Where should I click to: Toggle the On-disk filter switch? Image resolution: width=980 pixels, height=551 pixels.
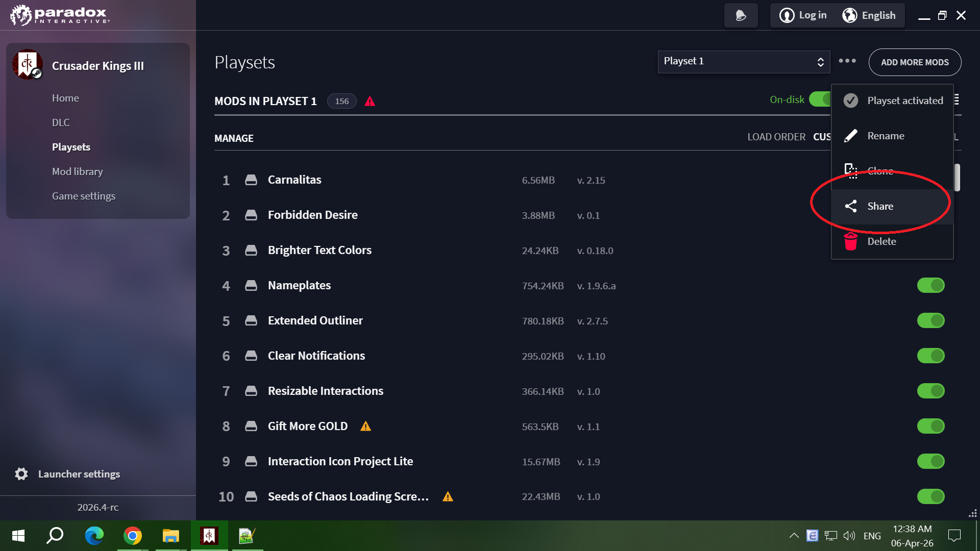click(820, 99)
